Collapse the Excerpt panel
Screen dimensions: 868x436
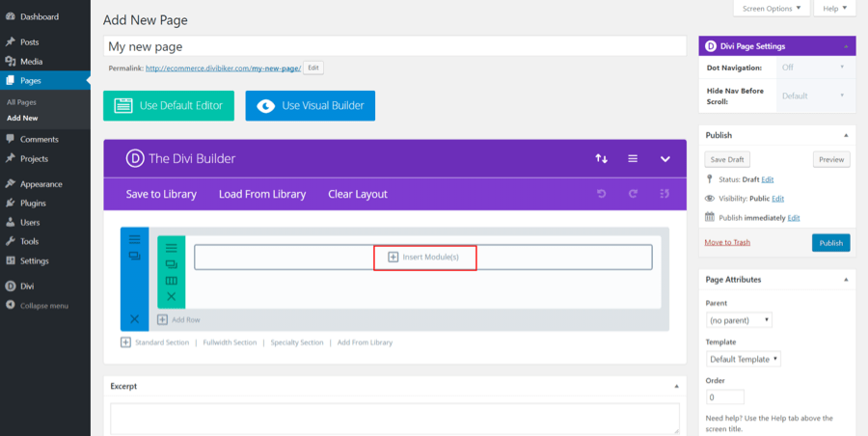(x=676, y=386)
